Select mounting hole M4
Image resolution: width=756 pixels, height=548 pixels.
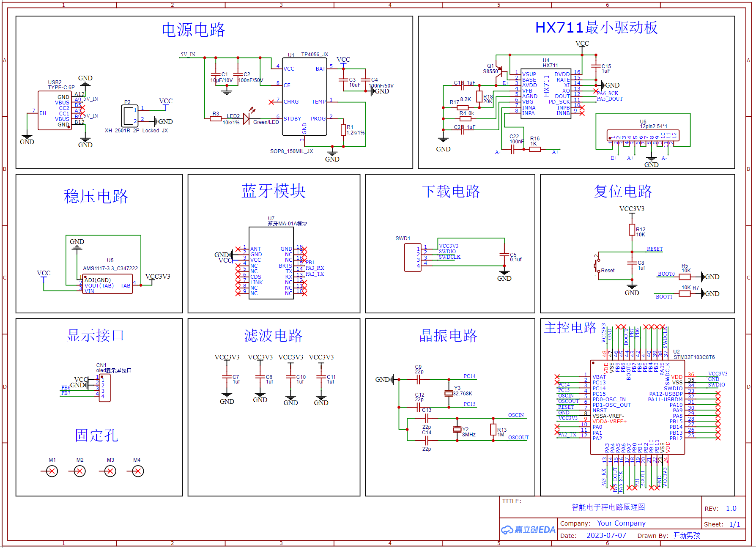point(138,471)
